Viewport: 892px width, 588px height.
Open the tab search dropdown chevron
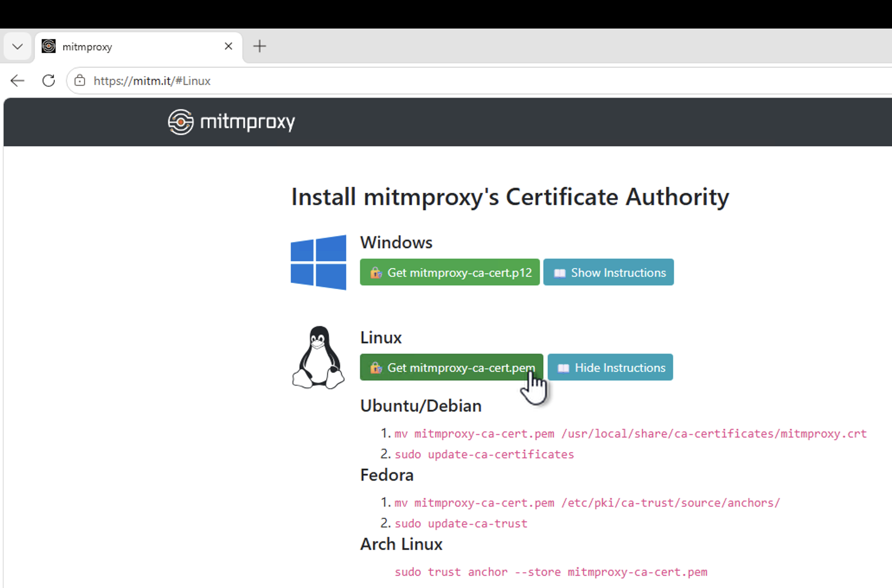pos(17,46)
